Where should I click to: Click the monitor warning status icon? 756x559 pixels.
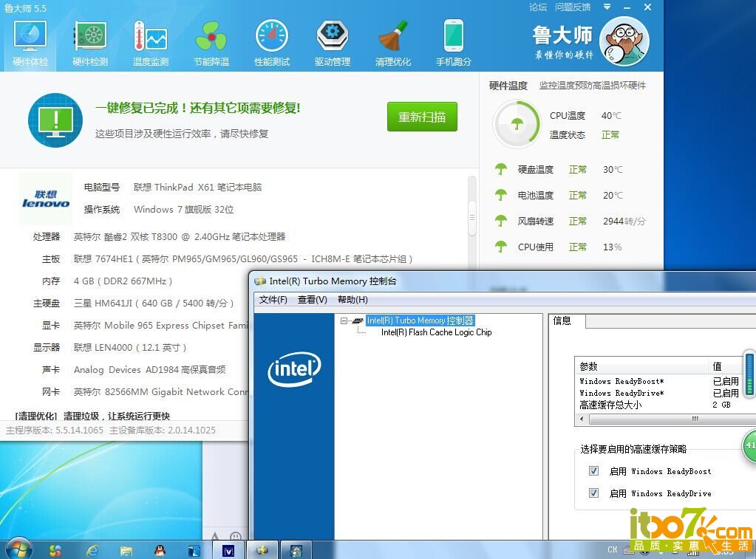click(x=55, y=120)
